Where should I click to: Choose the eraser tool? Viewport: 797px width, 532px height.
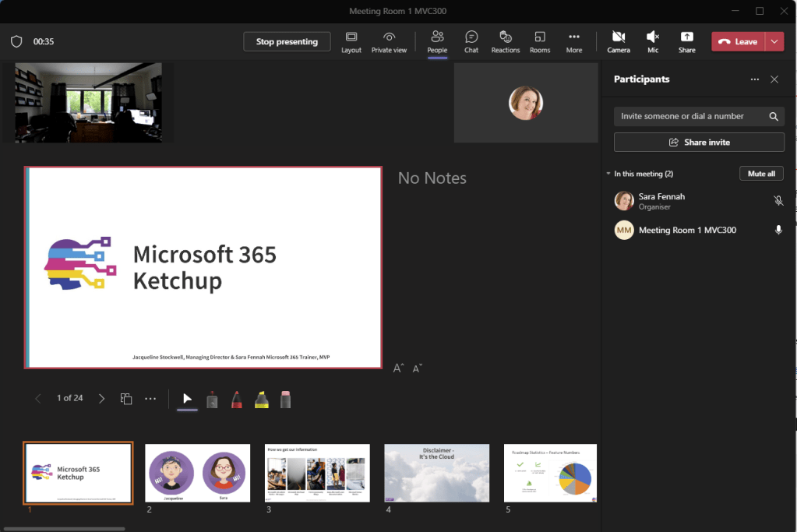[286, 400]
